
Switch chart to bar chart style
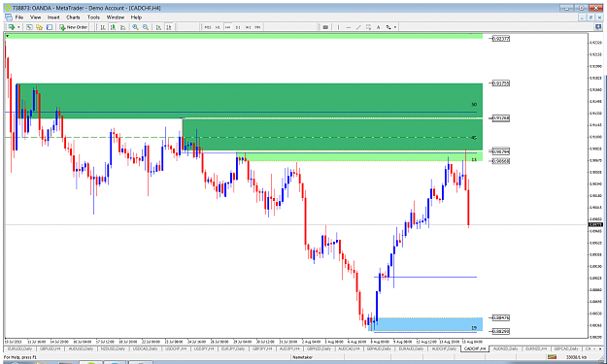(x=103, y=27)
